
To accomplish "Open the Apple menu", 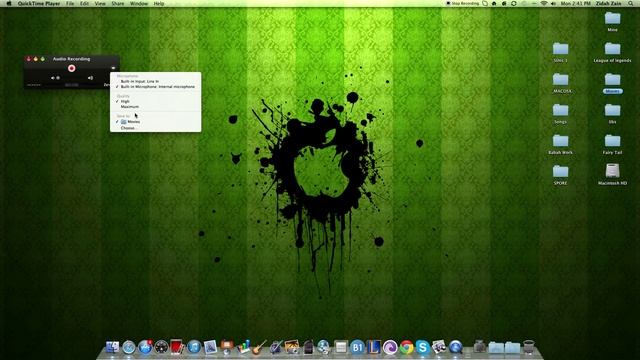I will (x=9, y=3).
